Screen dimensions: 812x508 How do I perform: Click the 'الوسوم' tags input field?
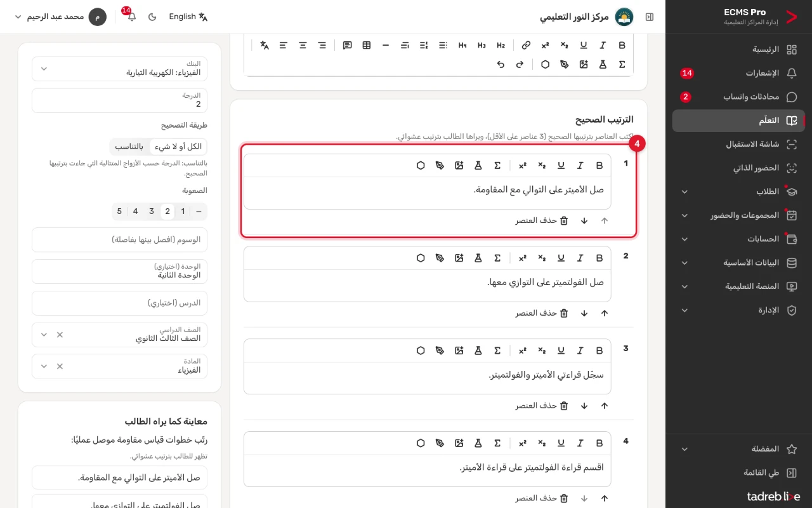pyautogui.click(x=119, y=240)
